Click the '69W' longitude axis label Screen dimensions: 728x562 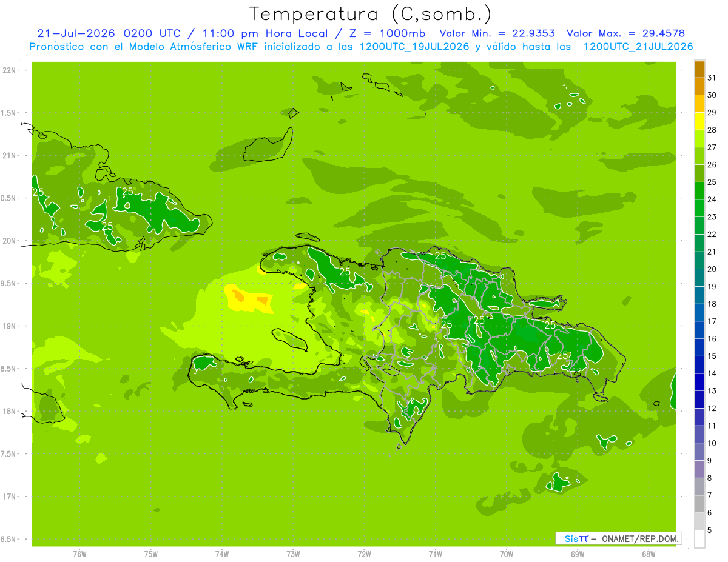tap(578, 554)
